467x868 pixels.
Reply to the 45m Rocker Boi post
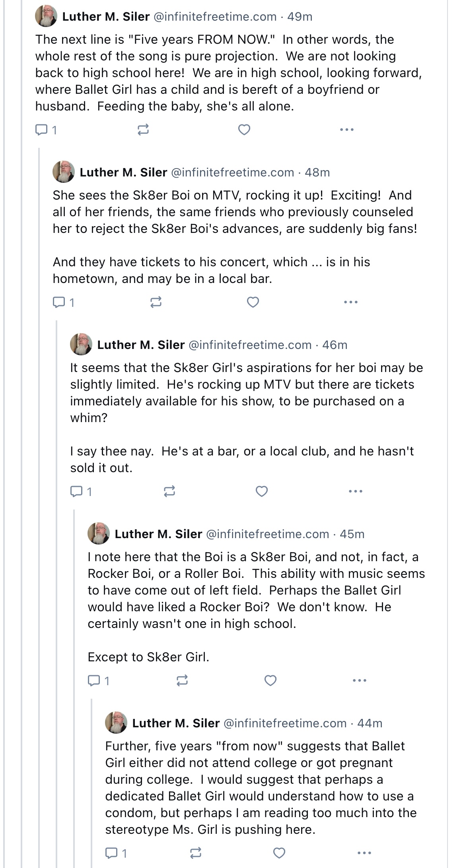tap(94, 681)
